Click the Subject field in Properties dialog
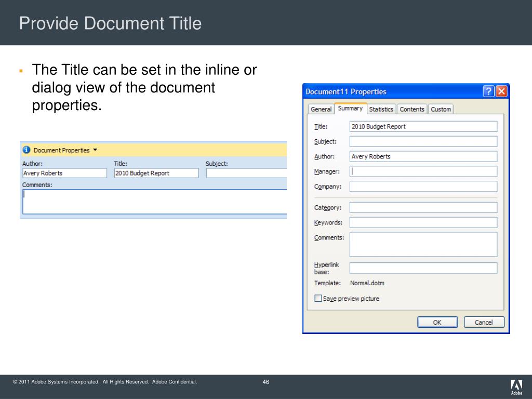Screen dimensions: 532x399 [x=423, y=141]
